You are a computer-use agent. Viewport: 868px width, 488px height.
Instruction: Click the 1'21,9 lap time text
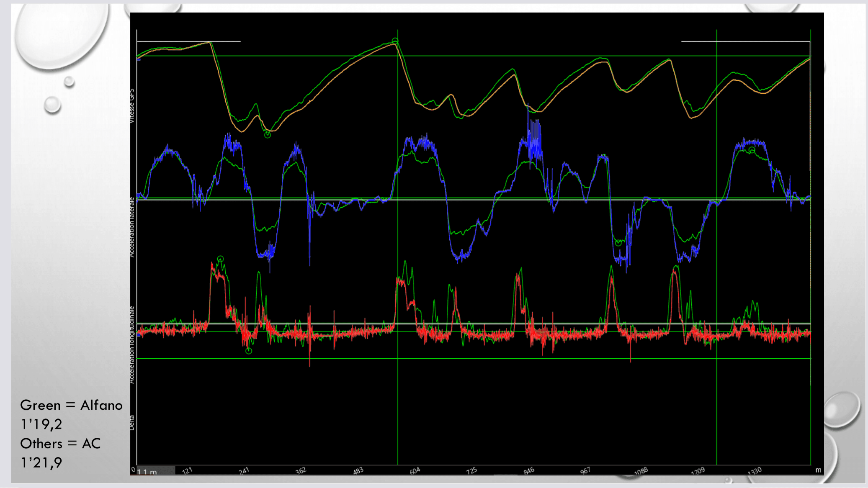(41, 462)
